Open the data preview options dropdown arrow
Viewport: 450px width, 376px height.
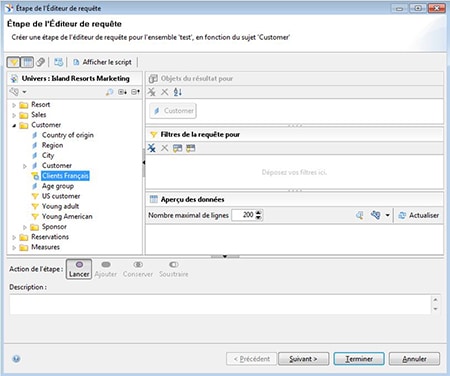point(387,215)
